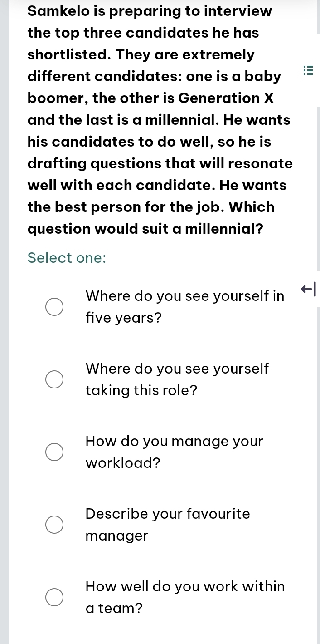Select radio for "Where do you see yourself in five years?"
Image resolution: width=320 pixels, height=644 pixels.
point(54,307)
